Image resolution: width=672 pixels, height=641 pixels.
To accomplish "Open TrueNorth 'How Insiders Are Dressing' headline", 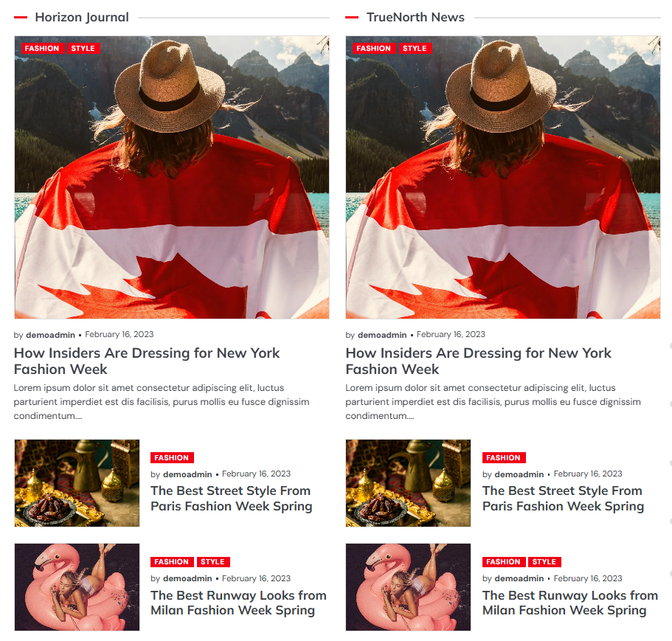I will tap(478, 361).
